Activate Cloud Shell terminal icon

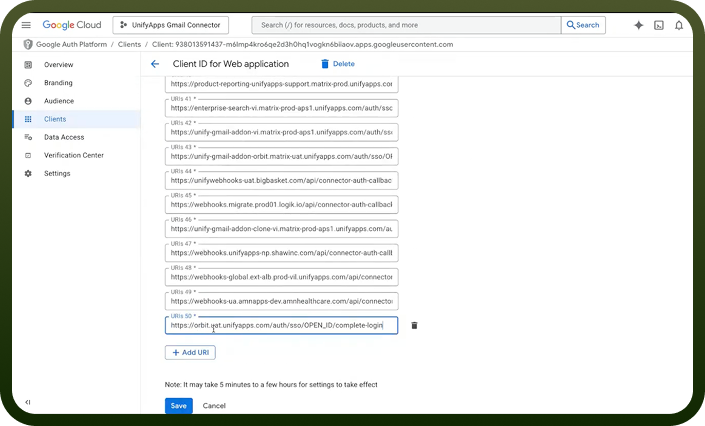(659, 25)
